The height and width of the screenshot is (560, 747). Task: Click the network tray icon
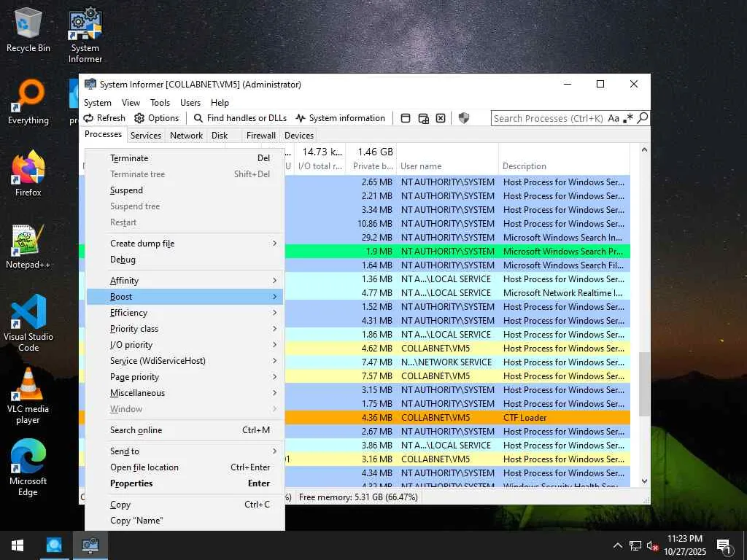click(635, 545)
